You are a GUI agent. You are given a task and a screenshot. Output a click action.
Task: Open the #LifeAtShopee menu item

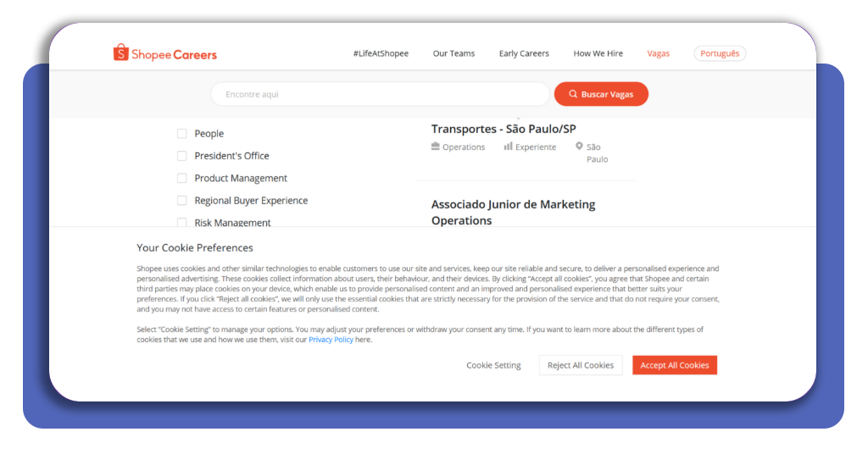[x=381, y=53]
